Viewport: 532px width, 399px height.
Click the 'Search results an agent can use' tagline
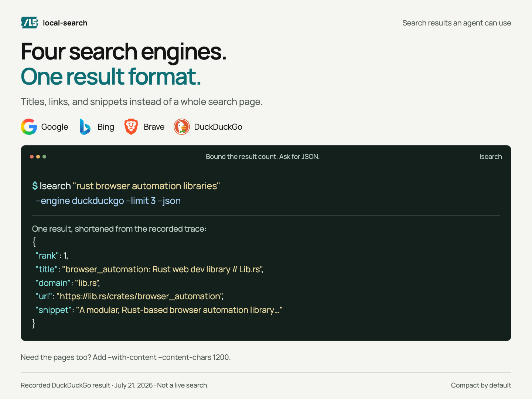(x=457, y=23)
